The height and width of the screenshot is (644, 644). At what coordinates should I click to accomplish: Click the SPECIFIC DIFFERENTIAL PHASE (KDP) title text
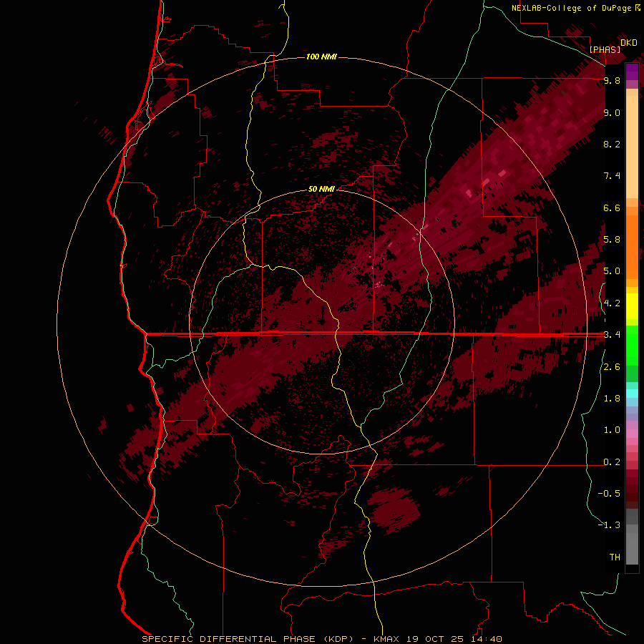pyautogui.click(x=248, y=639)
